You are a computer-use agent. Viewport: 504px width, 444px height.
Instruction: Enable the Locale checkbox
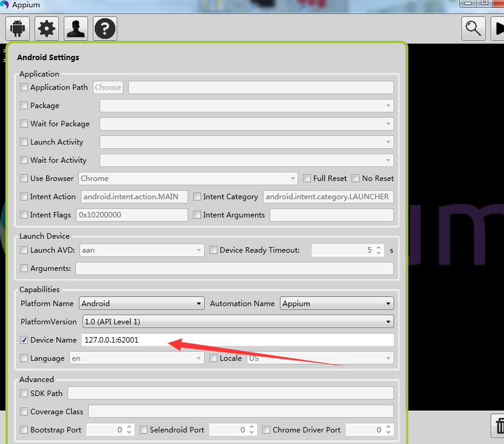click(x=213, y=358)
